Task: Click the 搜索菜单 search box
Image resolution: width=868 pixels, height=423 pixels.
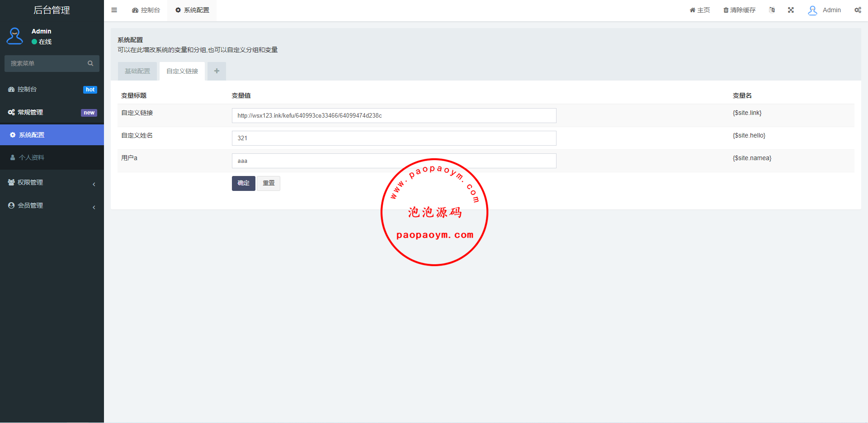Action: tap(45, 63)
